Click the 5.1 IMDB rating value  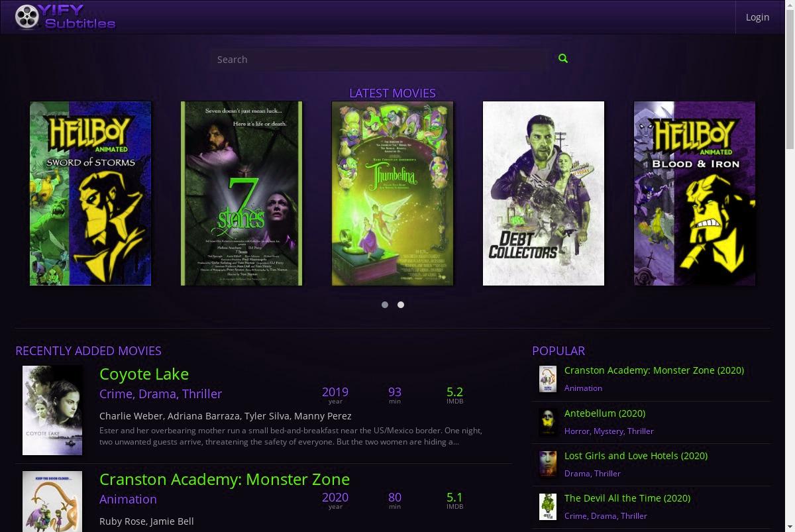point(454,497)
